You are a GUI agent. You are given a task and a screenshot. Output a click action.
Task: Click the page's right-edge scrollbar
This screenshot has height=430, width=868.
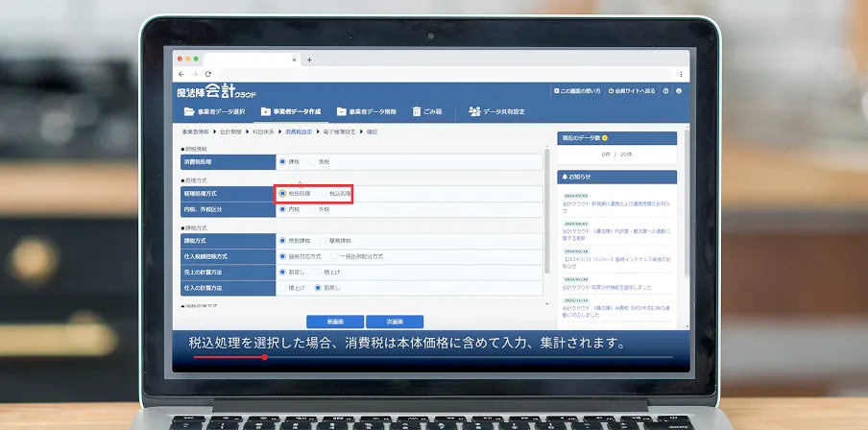tap(687, 202)
